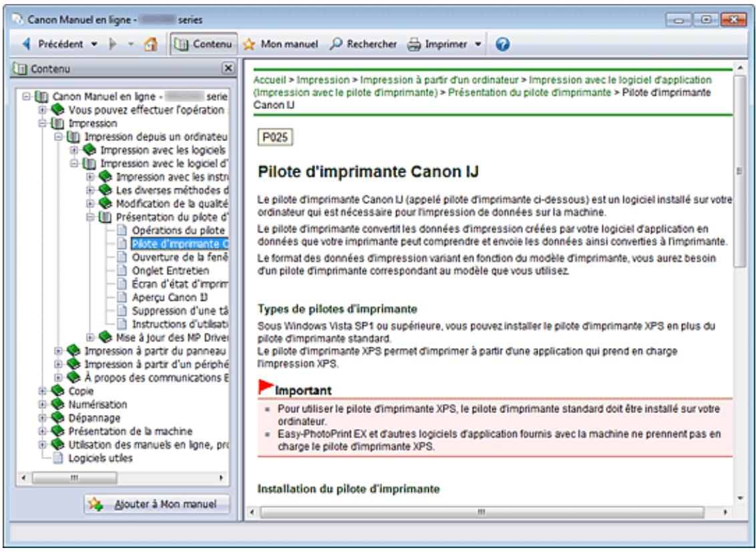Go to the home page icon
Screen dimensions: 756x552
(x=151, y=44)
